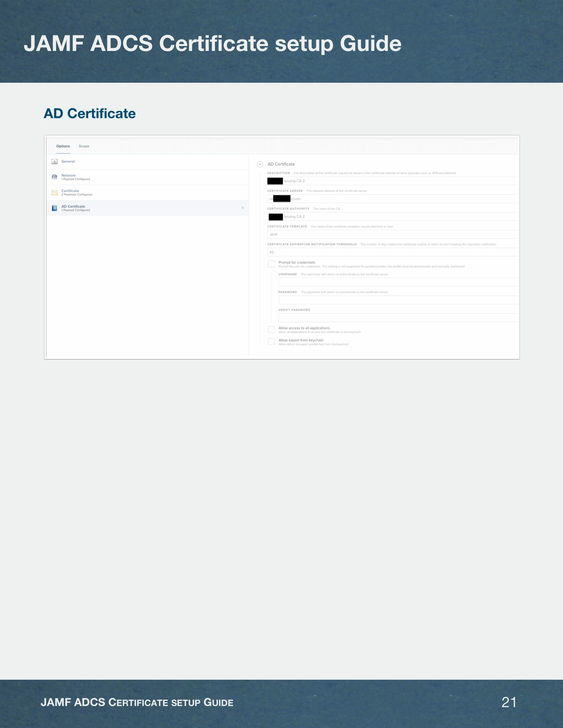The image size is (563, 728).
Task: Click '2 Payloads Configured' under Certificate
Action: pos(77,195)
